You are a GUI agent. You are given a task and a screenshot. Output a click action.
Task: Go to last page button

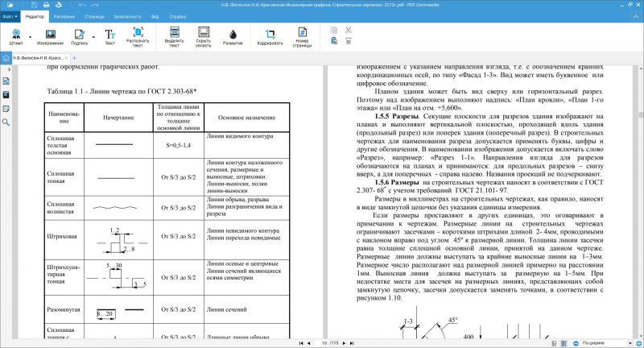[x=352, y=343]
